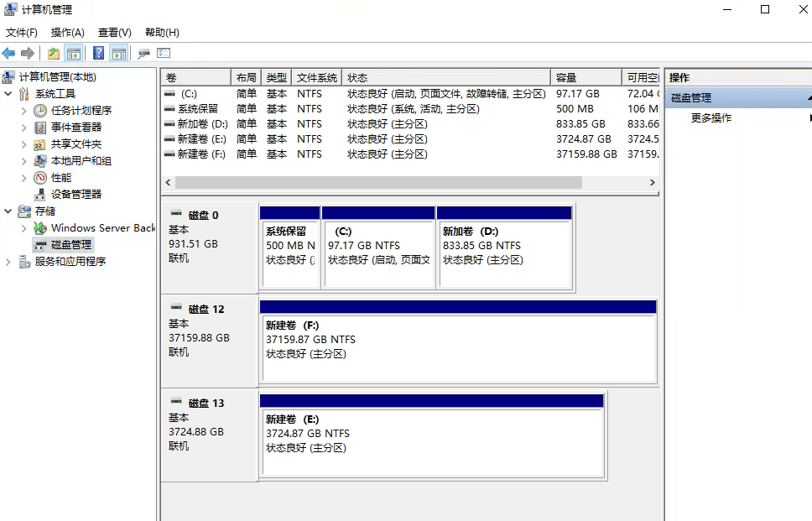The width and height of the screenshot is (812, 521).
Task: Toggle the show/hide Action pane button
Action: (x=118, y=54)
